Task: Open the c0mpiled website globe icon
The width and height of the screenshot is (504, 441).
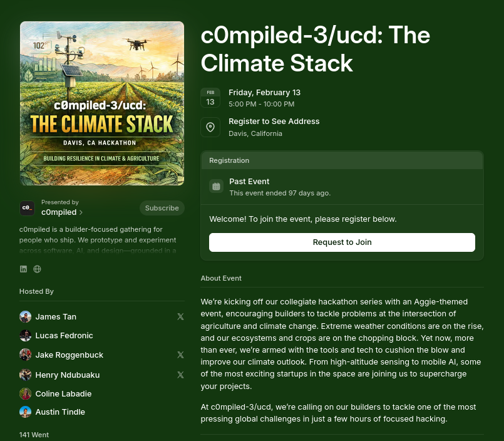Action: [38, 269]
